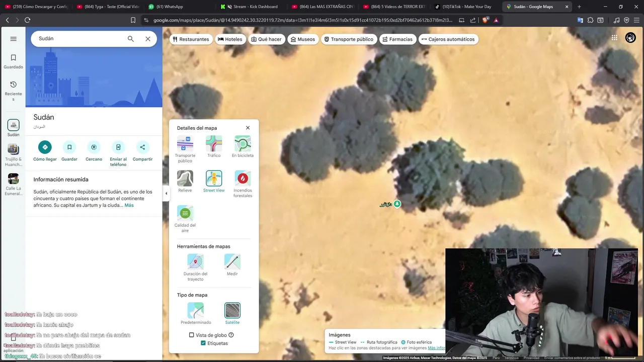Click the green Street View marker on map

[x=397, y=204]
